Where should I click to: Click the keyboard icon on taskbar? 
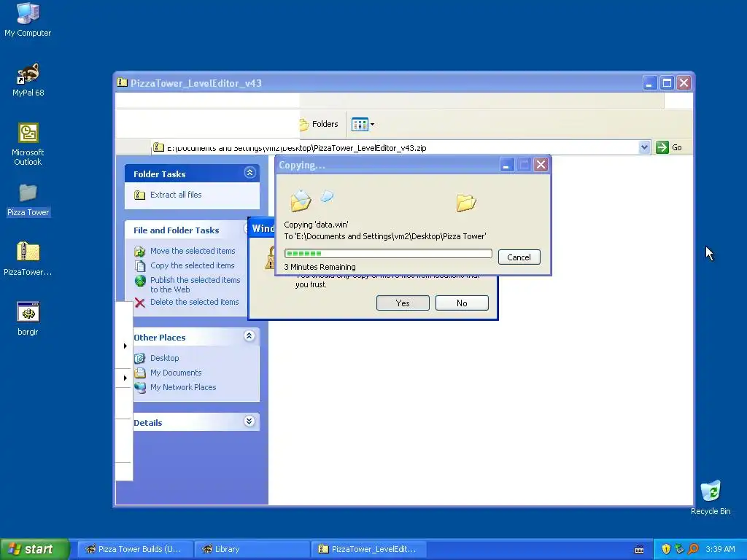pos(639,550)
